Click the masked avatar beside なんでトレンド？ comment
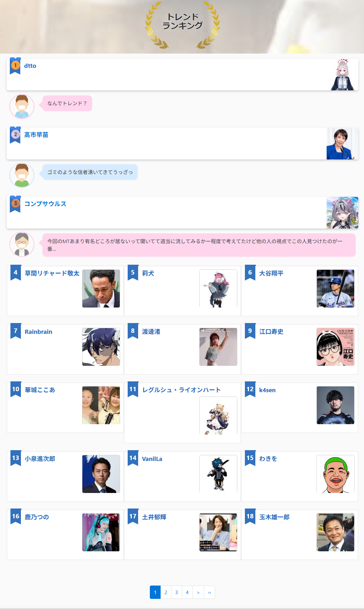The height and width of the screenshot is (609, 364). click(22, 107)
